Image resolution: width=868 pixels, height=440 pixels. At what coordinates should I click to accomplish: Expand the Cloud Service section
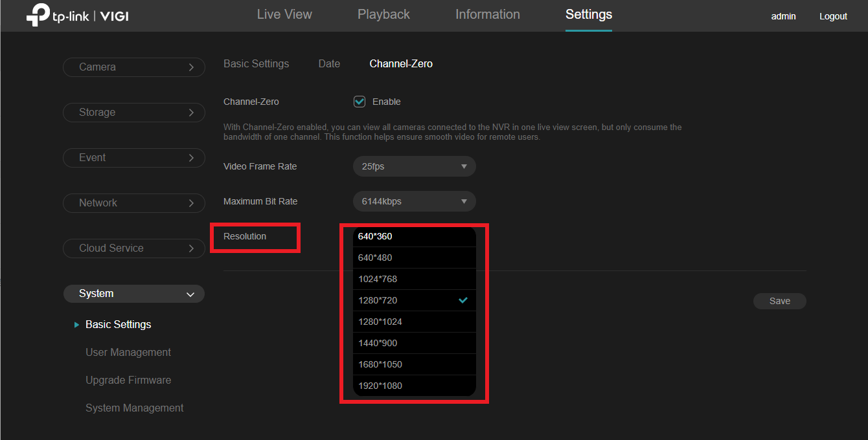134,248
